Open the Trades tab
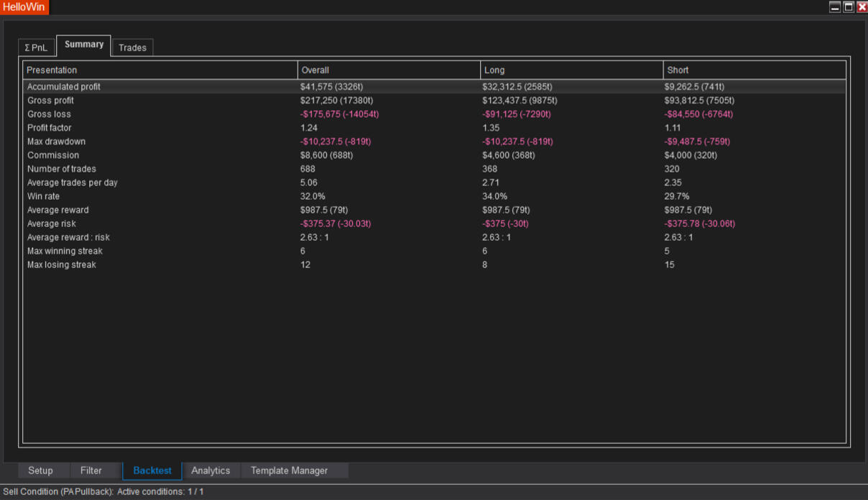 132,47
